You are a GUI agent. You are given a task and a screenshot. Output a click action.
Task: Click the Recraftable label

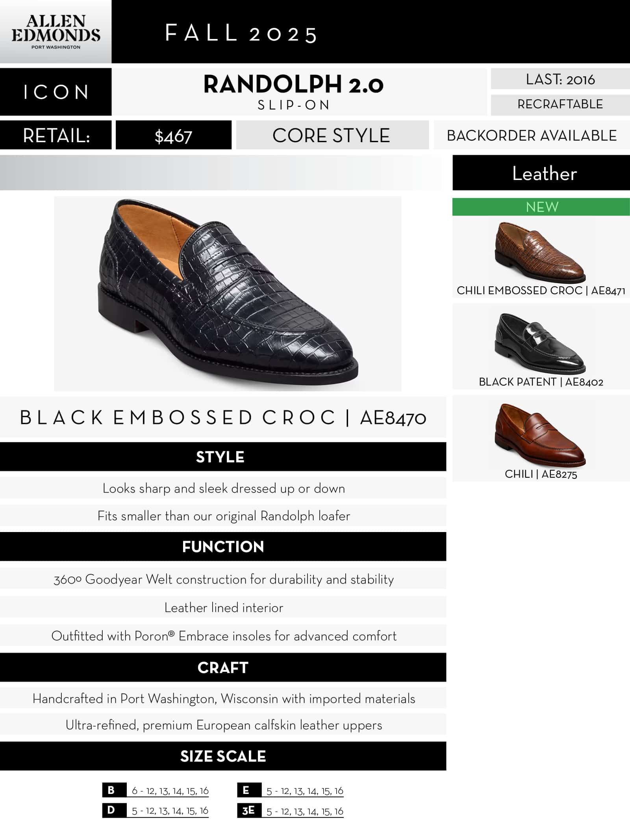(x=560, y=104)
